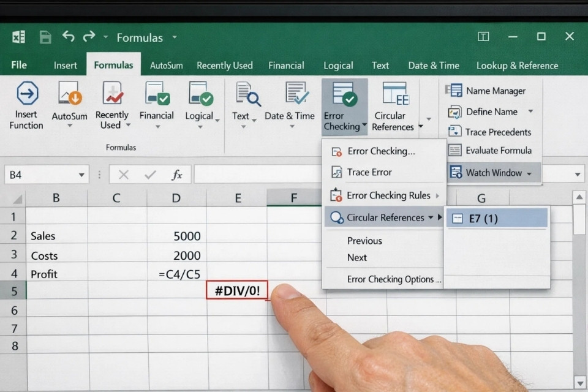Expand the Name Box dropdown arrow
Viewport: 588px width, 392px height.
pyautogui.click(x=81, y=175)
